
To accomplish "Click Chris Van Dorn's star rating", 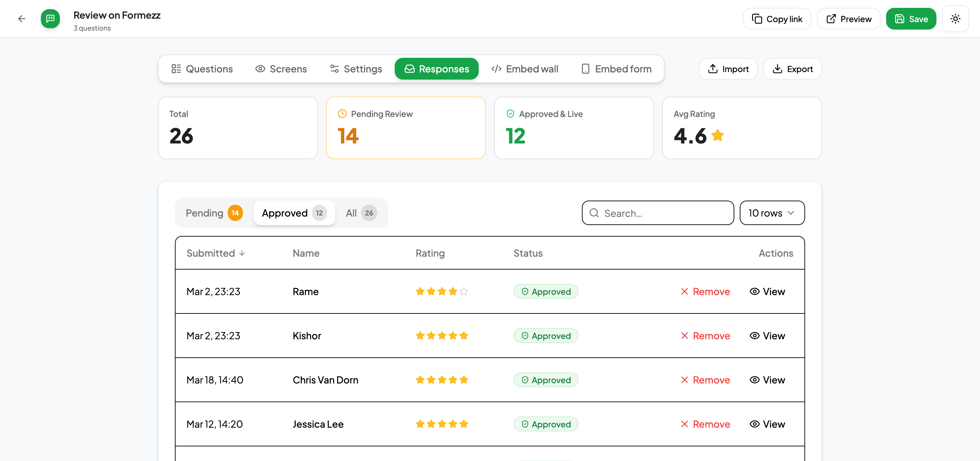I will [442, 380].
